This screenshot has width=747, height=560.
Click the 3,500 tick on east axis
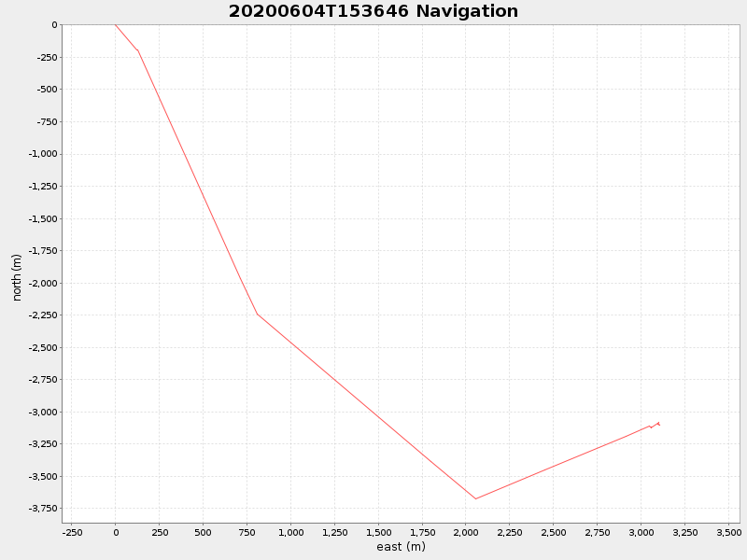pos(729,532)
